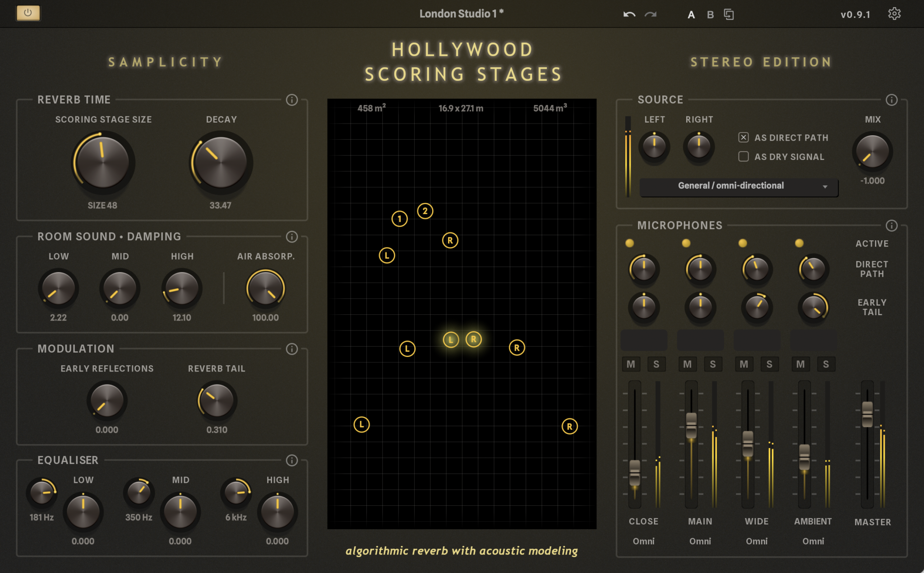Open Equaliser section info icon
The height and width of the screenshot is (573, 924).
tap(292, 460)
